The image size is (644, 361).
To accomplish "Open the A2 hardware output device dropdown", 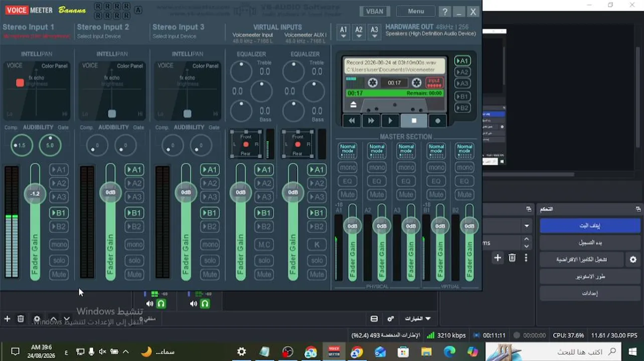I will pyautogui.click(x=359, y=32).
